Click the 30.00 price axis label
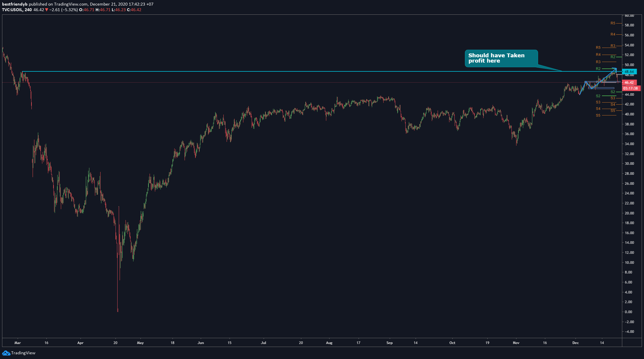 click(629, 164)
